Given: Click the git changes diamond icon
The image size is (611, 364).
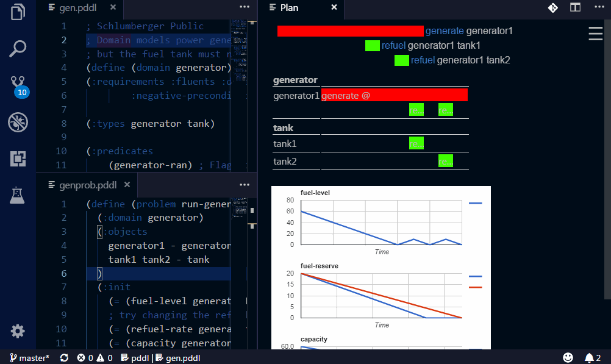Looking at the screenshot, I should click(x=553, y=7).
